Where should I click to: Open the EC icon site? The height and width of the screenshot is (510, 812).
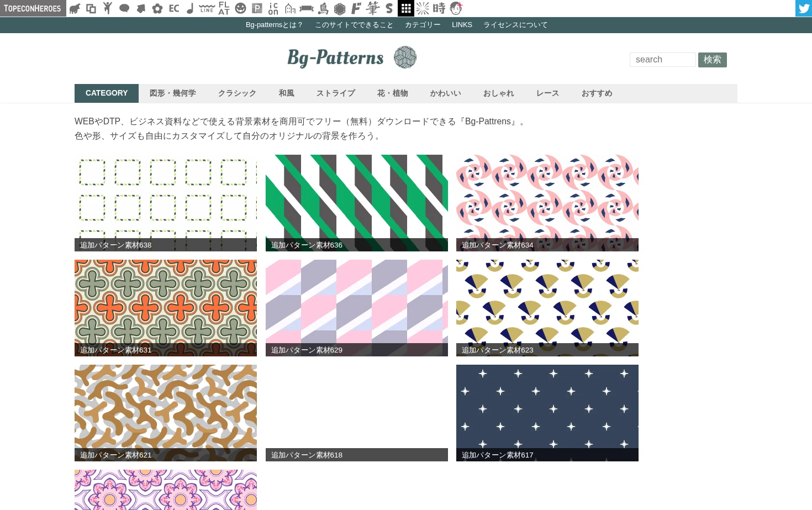pos(174,8)
